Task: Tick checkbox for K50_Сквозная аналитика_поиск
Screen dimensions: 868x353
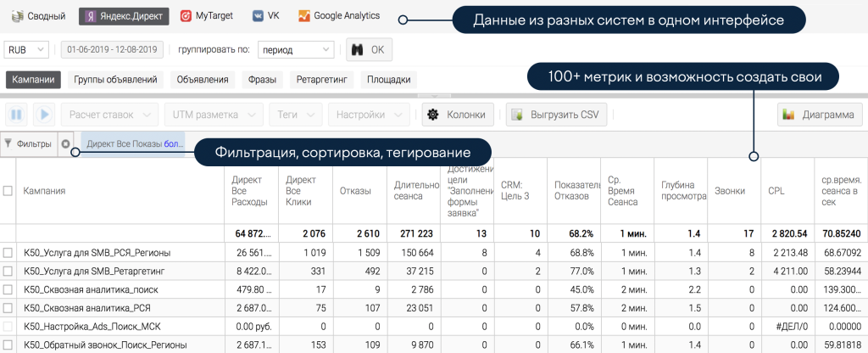Action: [x=8, y=289]
